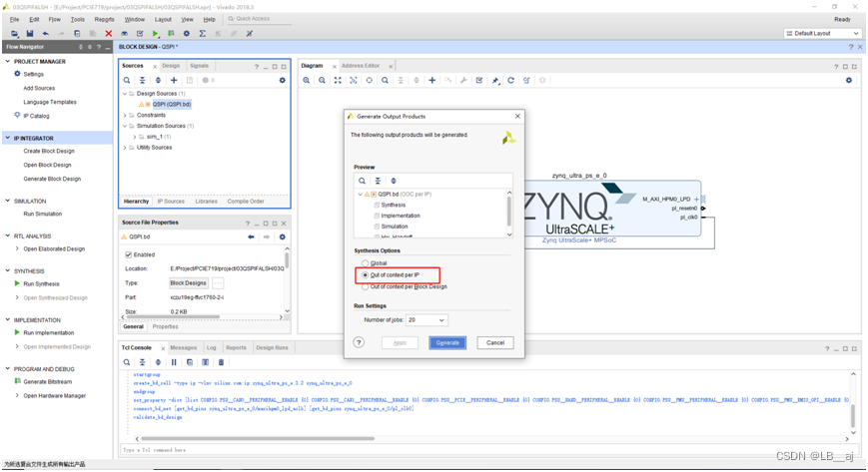Collapse QSPI.bd node in Preview tree
This screenshot has width=868, height=472.
click(x=361, y=195)
